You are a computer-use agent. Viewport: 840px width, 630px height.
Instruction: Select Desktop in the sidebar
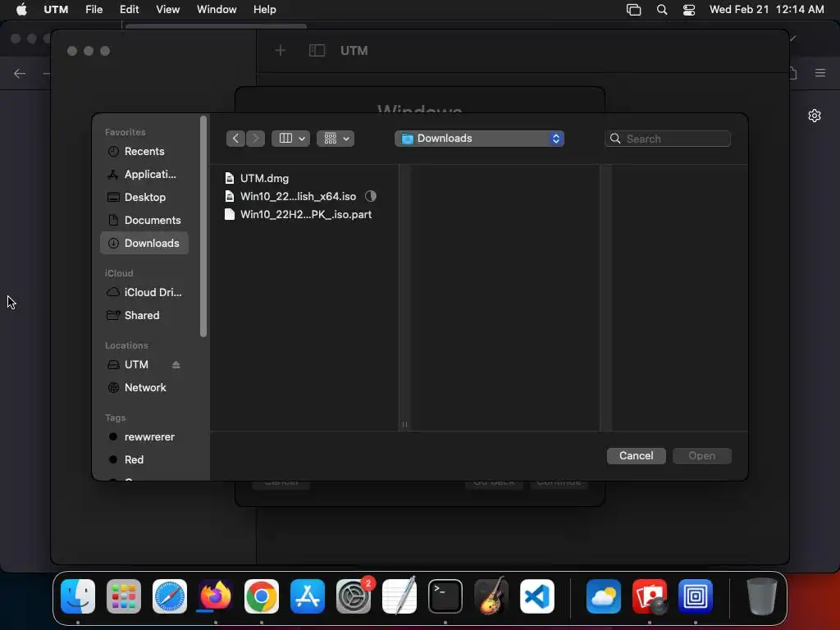click(x=144, y=197)
